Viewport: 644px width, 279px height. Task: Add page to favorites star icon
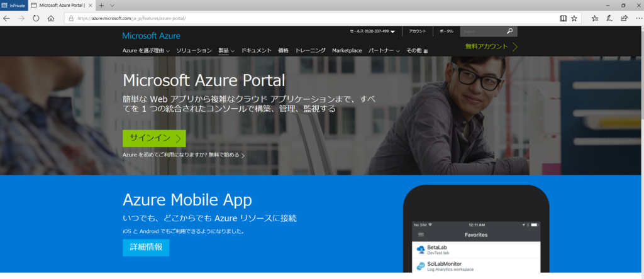(574, 18)
